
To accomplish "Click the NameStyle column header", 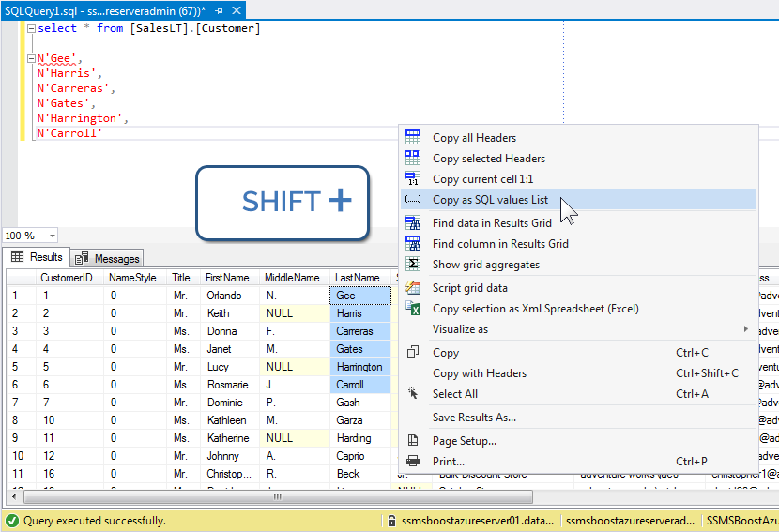I will pos(132,278).
